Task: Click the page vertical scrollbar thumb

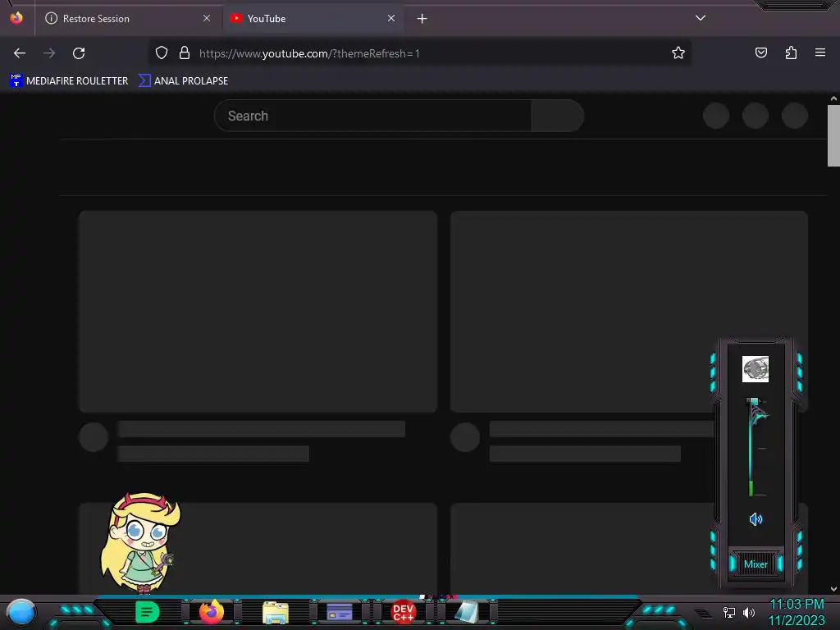Action: click(x=833, y=135)
